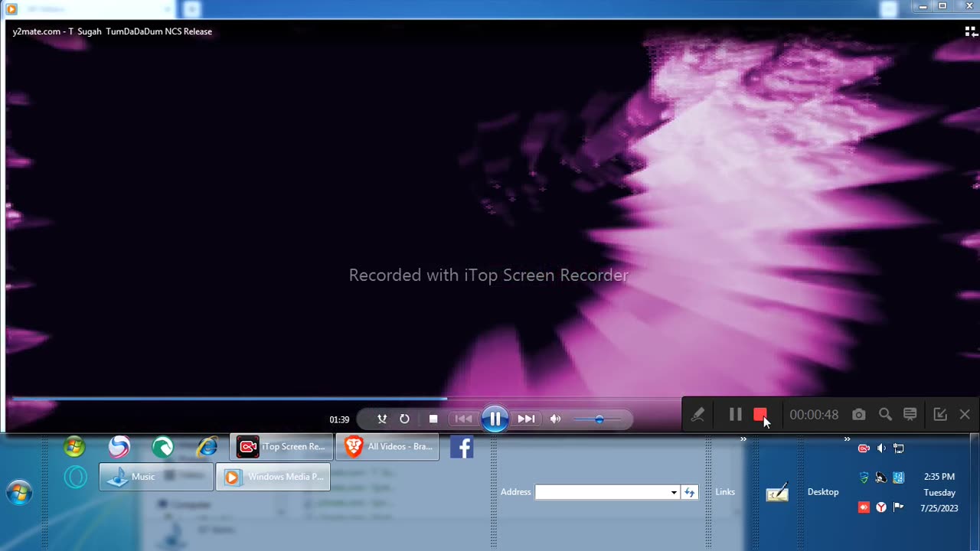This screenshot has height=551, width=980.
Task: Adjust the media player volume slider
Action: (x=599, y=419)
